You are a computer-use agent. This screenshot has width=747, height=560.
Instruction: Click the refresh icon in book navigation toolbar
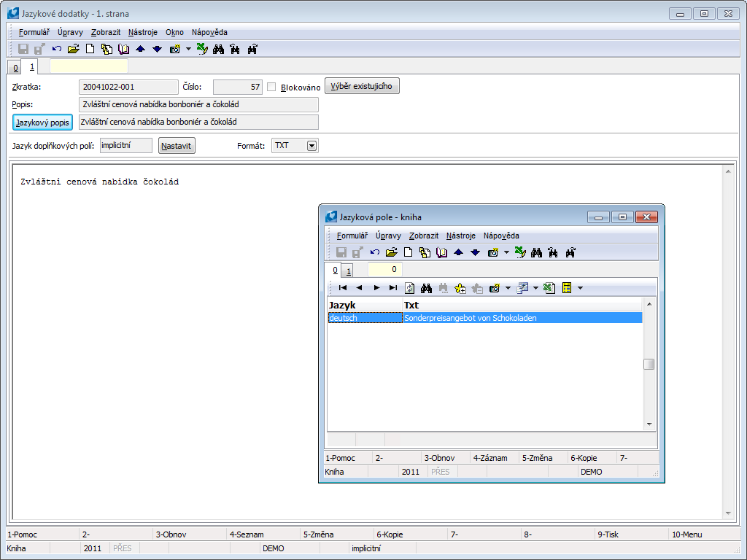tap(410, 288)
